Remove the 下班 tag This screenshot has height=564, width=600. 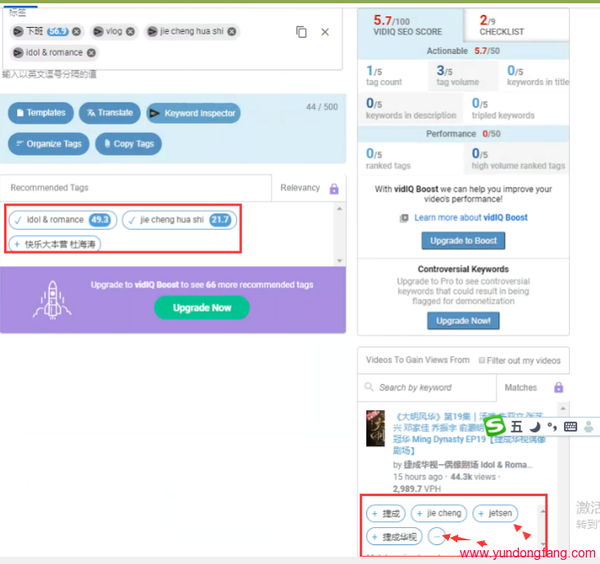pos(77,31)
